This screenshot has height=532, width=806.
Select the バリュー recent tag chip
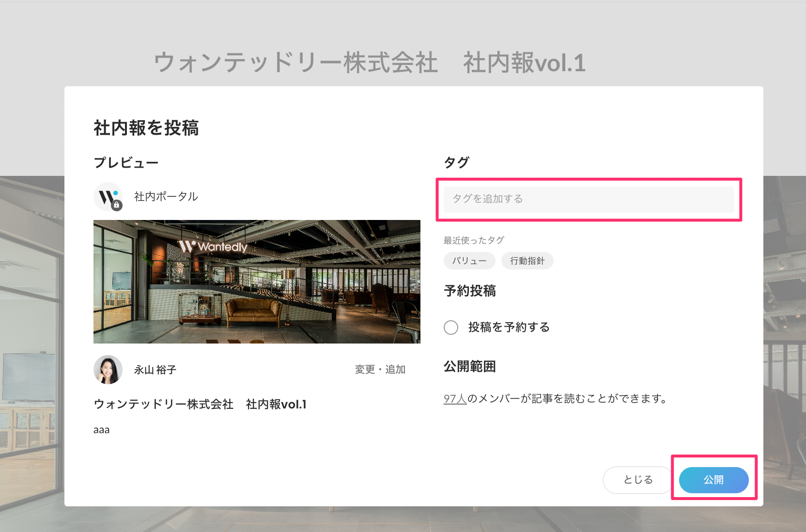[469, 261]
